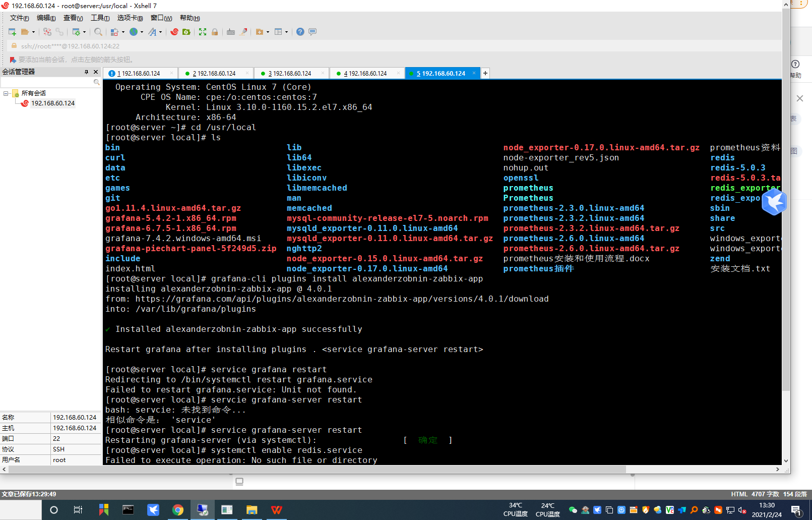Viewport: 812px width, 520px height.
Task: Click the 端口 value 22 cell
Action: click(x=76, y=439)
